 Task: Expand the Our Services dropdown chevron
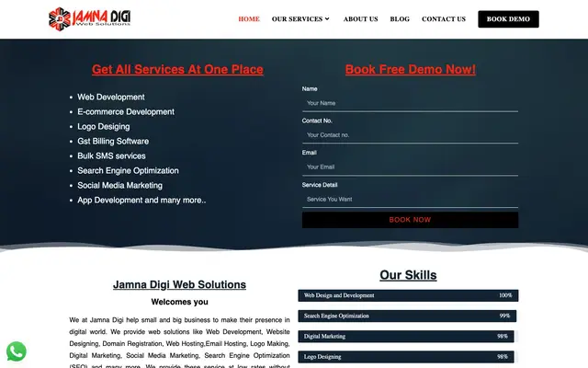click(327, 18)
